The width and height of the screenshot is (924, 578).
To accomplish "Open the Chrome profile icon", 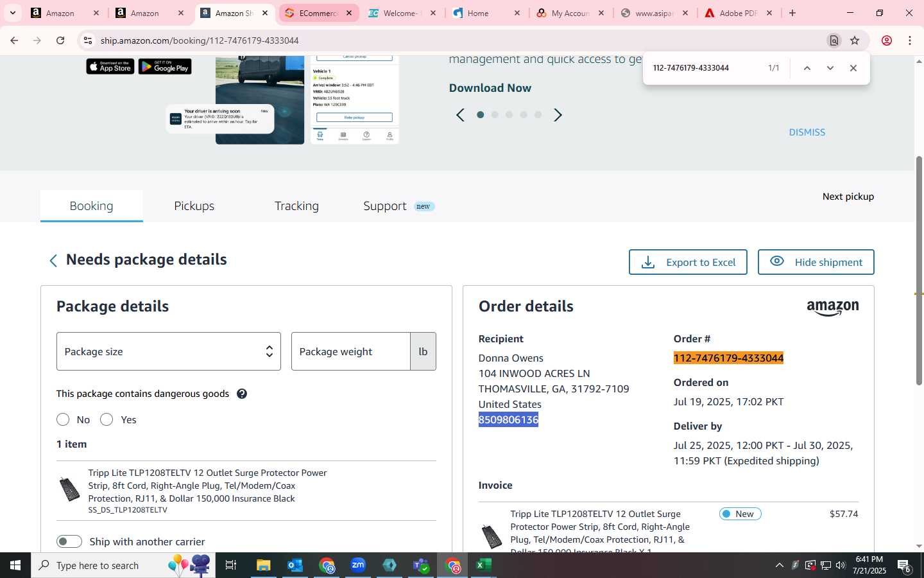I will (x=887, y=40).
